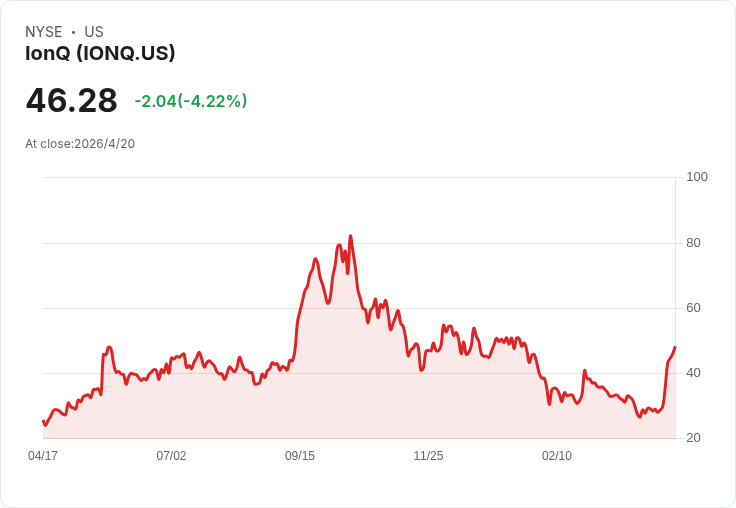Click the 100 price axis label
The height and width of the screenshot is (508, 736).
pos(697,177)
